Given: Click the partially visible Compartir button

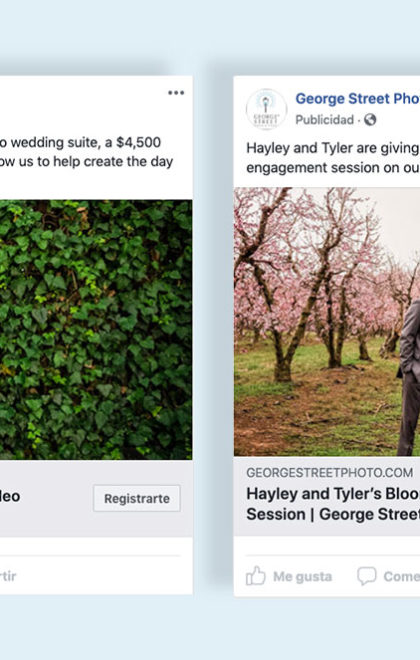Looking at the screenshot, I should (x=8, y=576).
